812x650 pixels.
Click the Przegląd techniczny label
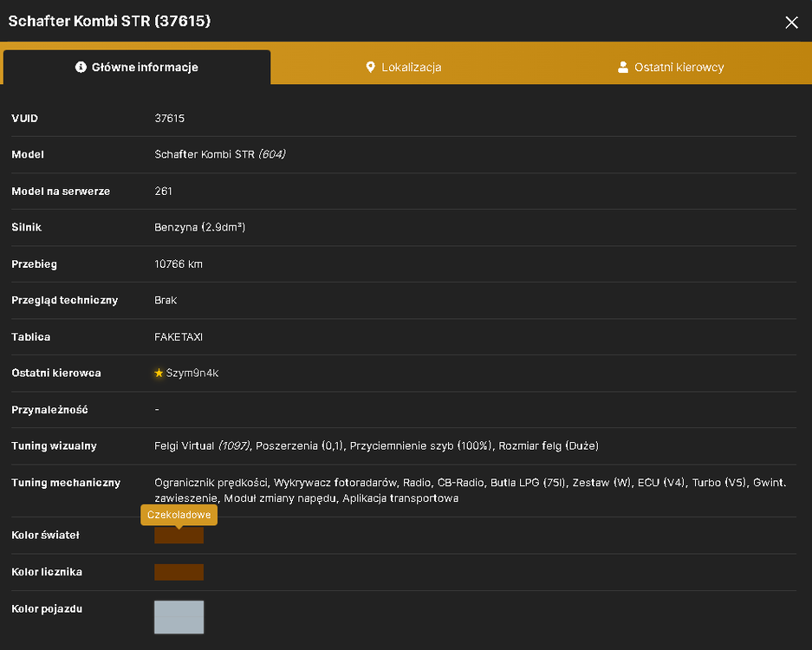click(x=65, y=301)
